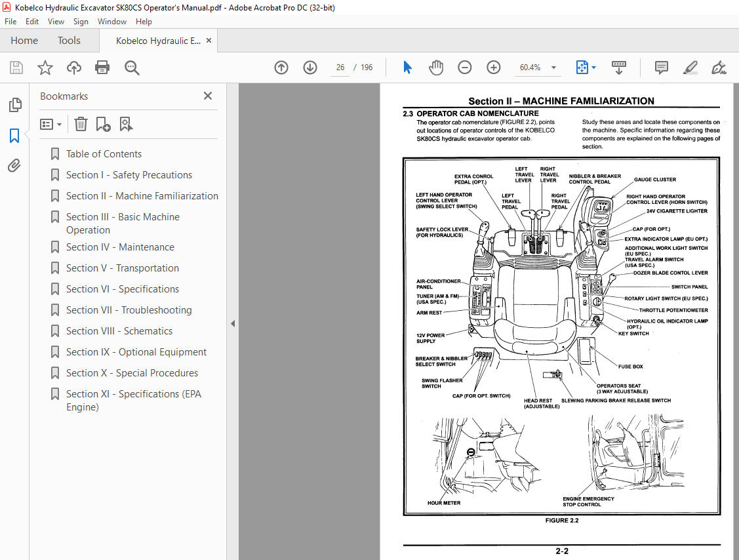Collapse the navigation pane with arrow handle
The width and height of the screenshot is (739, 560).
pyautogui.click(x=233, y=323)
